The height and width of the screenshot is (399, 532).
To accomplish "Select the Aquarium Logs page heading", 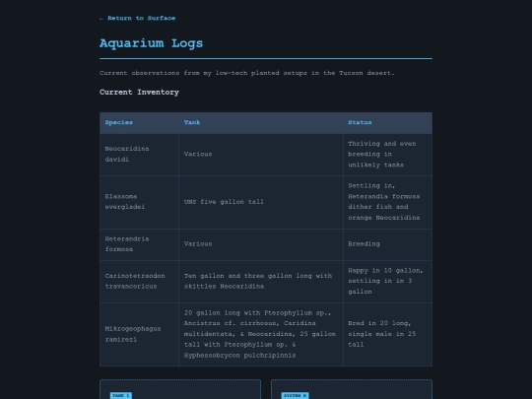I will click(151, 43).
